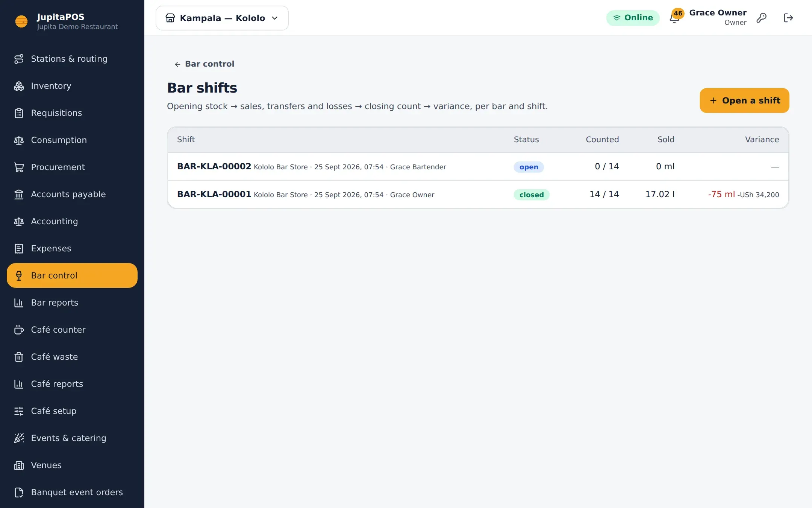The height and width of the screenshot is (508, 812).
Task: Click the Bar reports chart icon
Action: pyautogui.click(x=19, y=303)
